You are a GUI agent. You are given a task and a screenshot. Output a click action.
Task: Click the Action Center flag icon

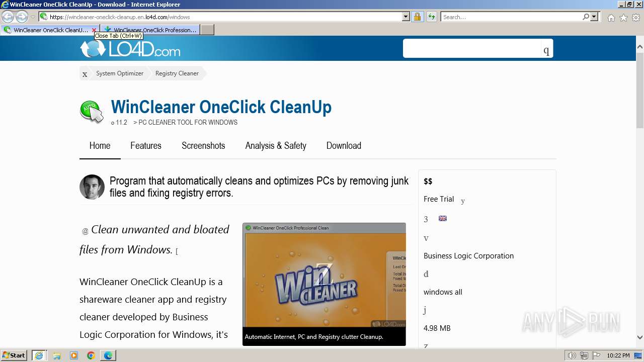596,355
